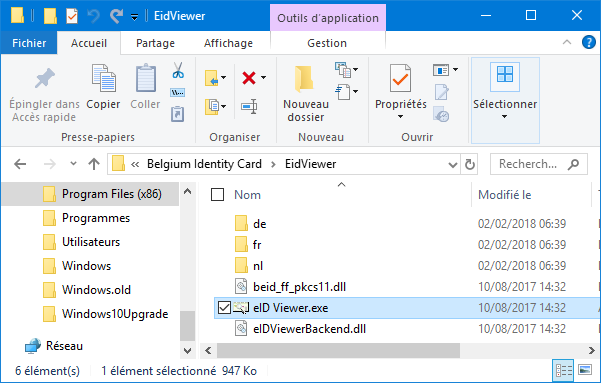This screenshot has height=383, width=601.
Task: Sort by the Nom column header
Action: click(x=247, y=195)
